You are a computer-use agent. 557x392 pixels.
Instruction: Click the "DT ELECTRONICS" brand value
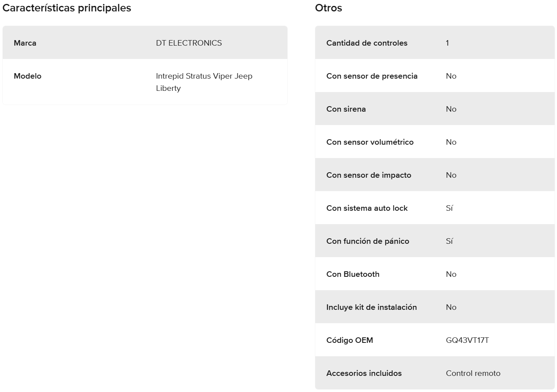pos(189,43)
